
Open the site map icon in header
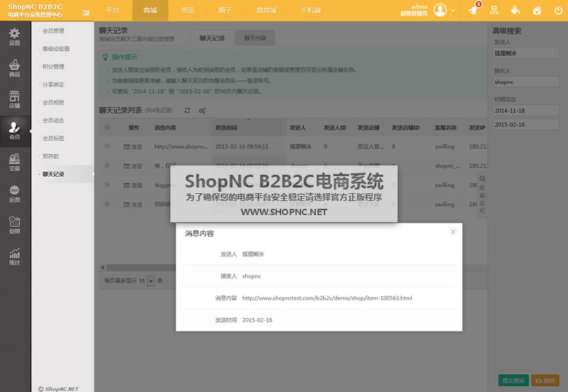pos(494,10)
